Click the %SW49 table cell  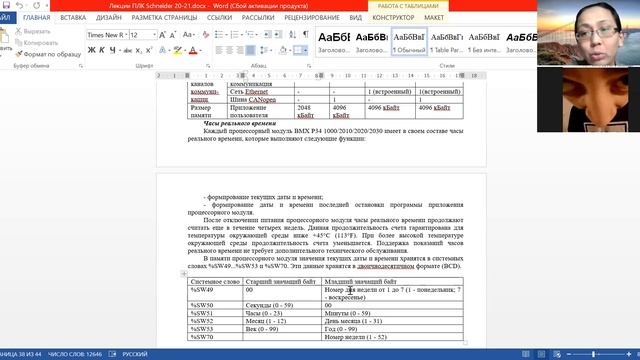click(x=215, y=293)
